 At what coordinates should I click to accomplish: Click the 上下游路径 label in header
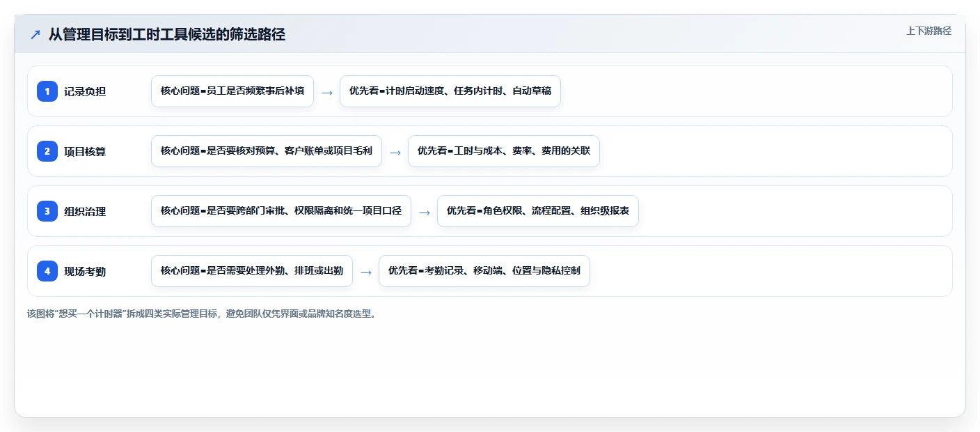pyautogui.click(x=928, y=31)
